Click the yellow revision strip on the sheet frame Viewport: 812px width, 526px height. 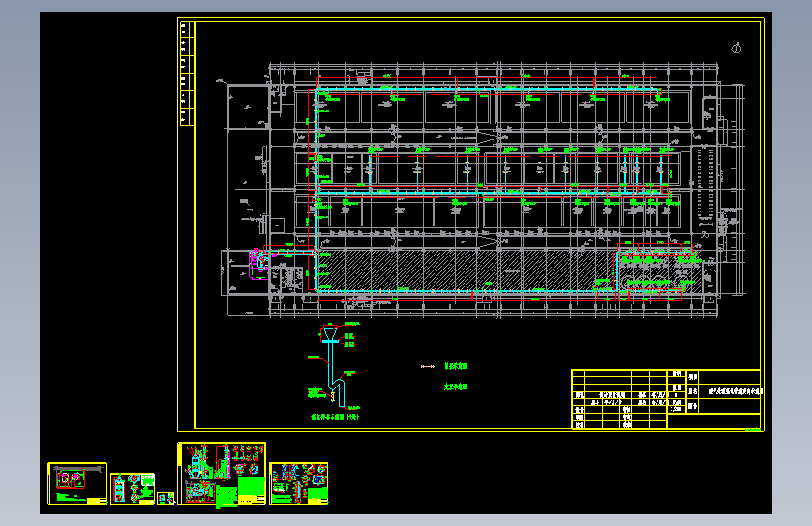tap(186, 73)
